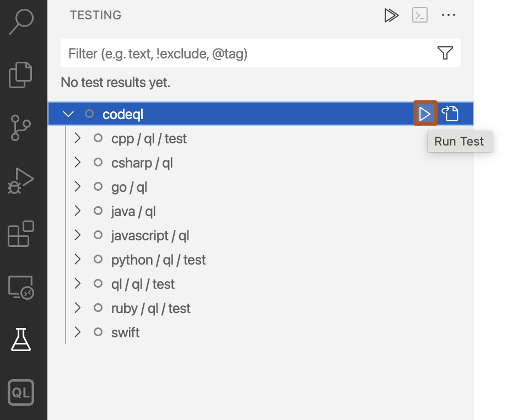Screen dimensions: 507x420
Task: Click Go to Test icon beside codeql
Action: tap(450, 114)
